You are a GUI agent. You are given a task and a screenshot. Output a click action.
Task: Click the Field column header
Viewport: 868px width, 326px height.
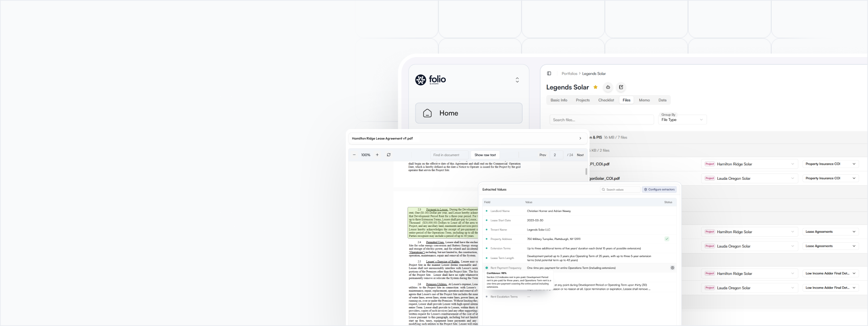tap(487, 202)
